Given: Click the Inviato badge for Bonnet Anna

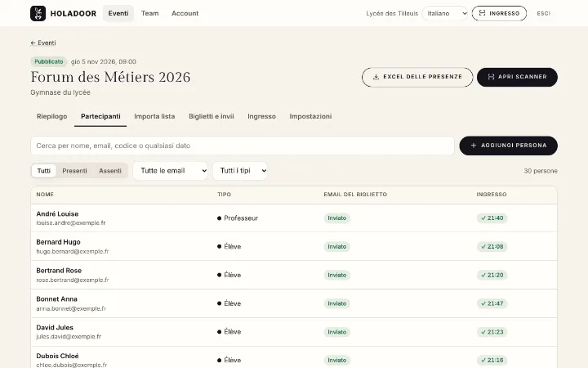Looking at the screenshot, I should click(337, 303).
